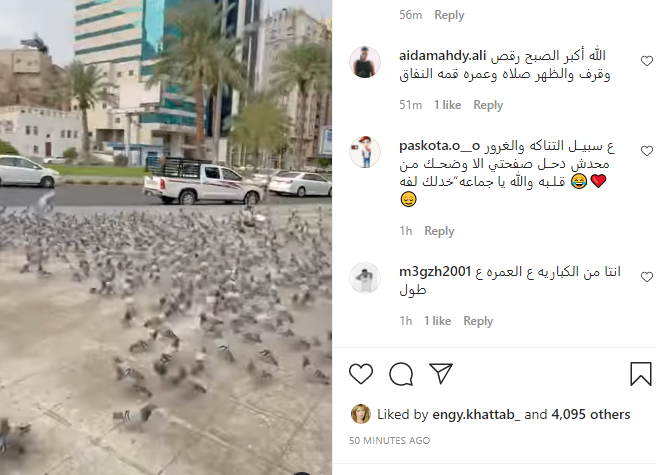Show the 4,095 others likes list
Image resolution: width=656 pixels, height=475 pixels.
(x=591, y=414)
